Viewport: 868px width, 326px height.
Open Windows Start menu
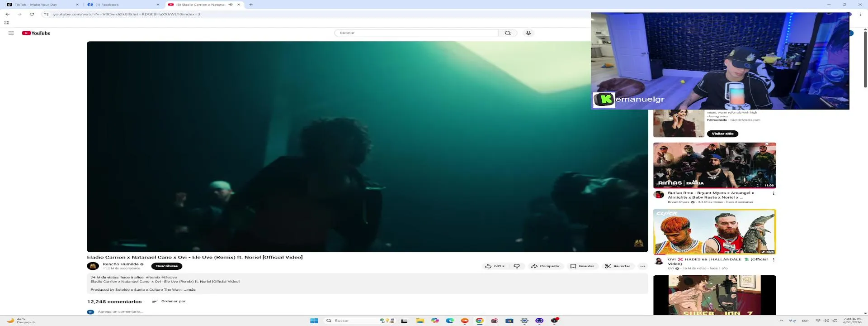coord(314,321)
